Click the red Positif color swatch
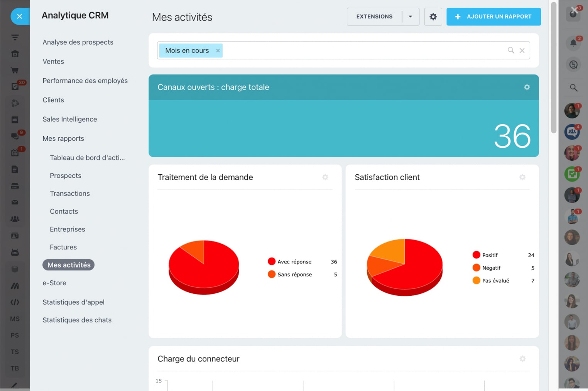588x391 pixels. click(476, 255)
